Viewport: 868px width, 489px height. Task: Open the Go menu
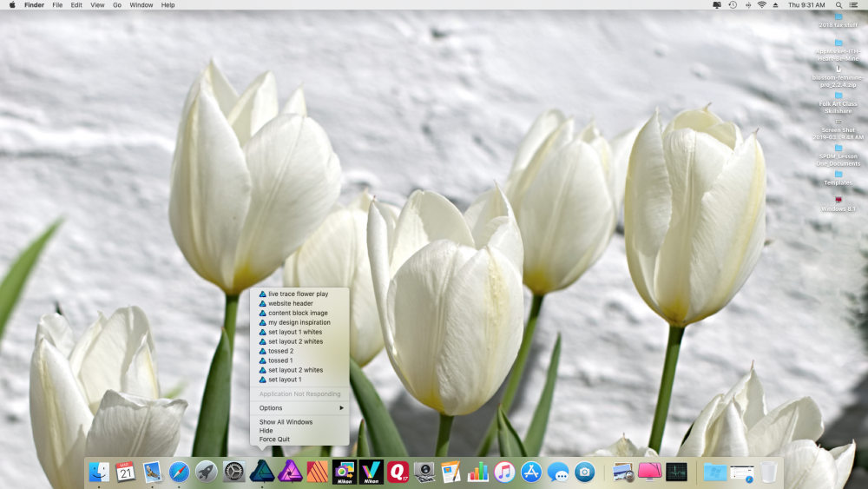point(117,5)
